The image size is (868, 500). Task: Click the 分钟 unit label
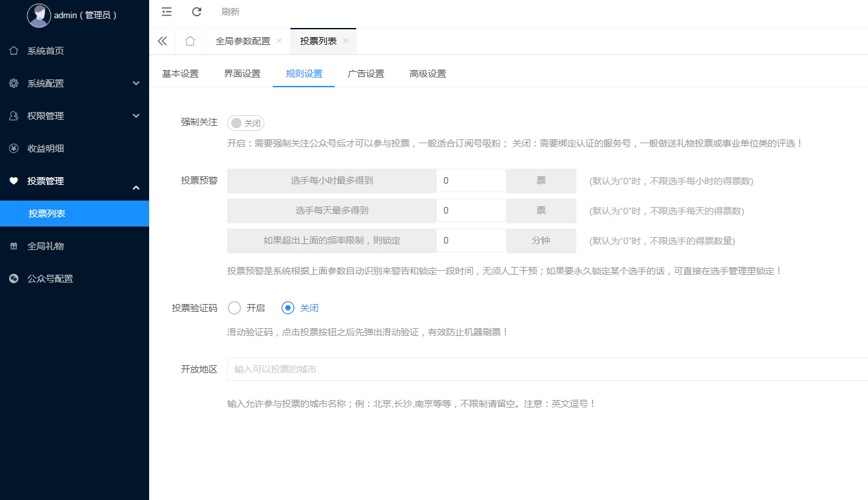tap(541, 241)
